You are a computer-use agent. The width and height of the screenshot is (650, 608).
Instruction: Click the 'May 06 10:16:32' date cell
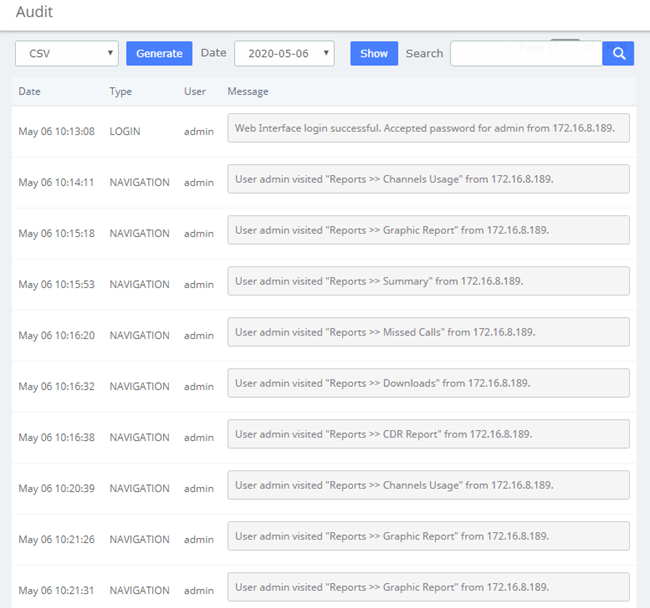pos(56,386)
